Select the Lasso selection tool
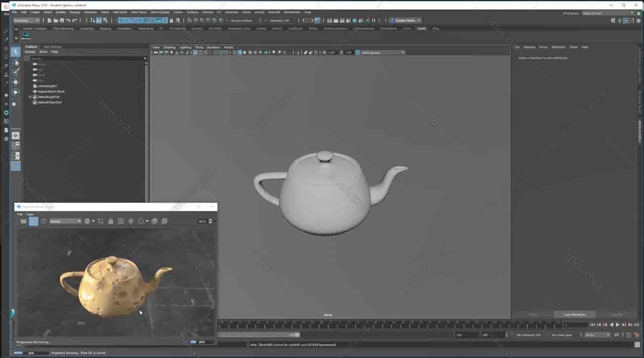This screenshot has width=644, height=358. pyautogui.click(x=16, y=62)
